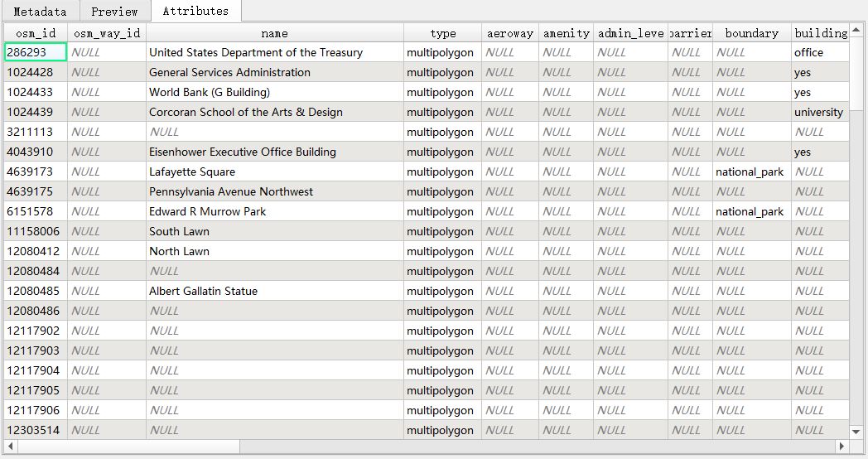
Task: Select the osm_id cell 4043910
Action: (x=36, y=152)
